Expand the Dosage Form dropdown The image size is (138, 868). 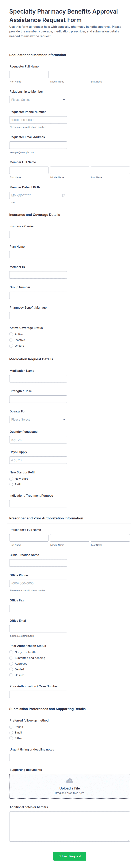tap(38, 420)
